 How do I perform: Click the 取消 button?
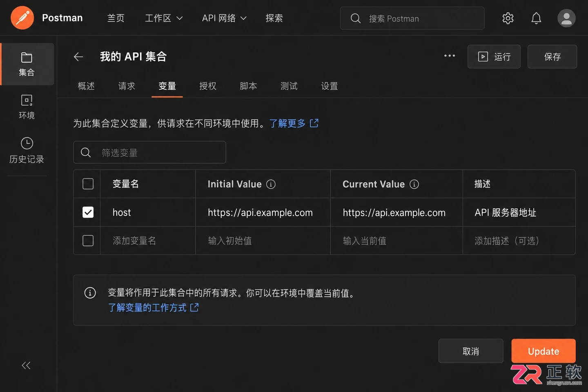coord(471,351)
